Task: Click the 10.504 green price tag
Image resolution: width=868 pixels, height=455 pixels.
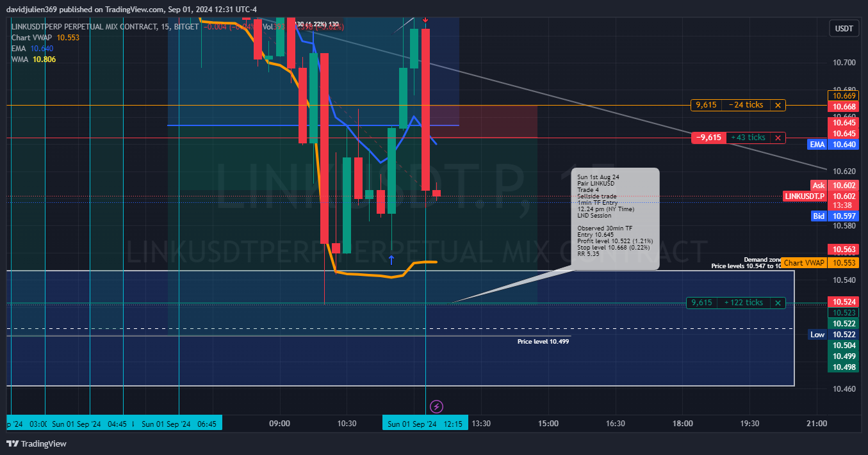Action: tap(842, 346)
